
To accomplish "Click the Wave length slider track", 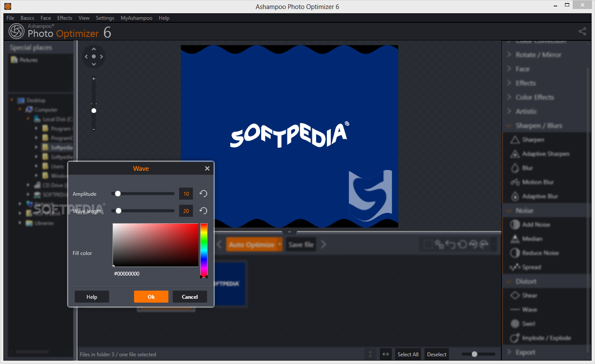I will (x=143, y=211).
